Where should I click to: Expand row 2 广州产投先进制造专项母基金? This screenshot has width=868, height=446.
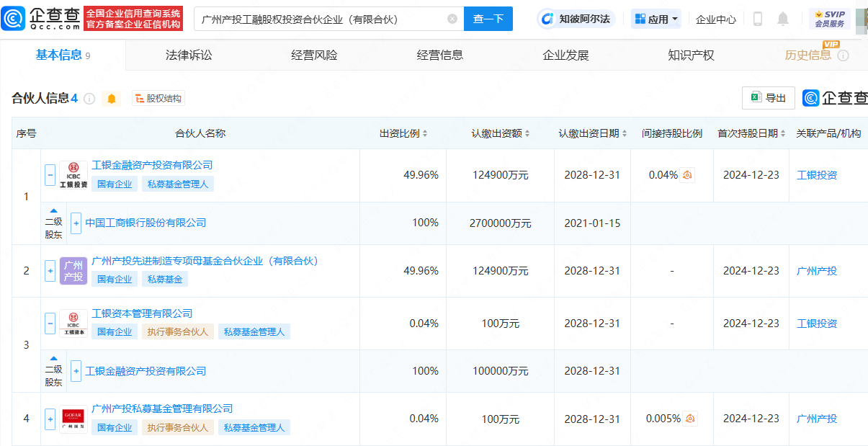50,271
